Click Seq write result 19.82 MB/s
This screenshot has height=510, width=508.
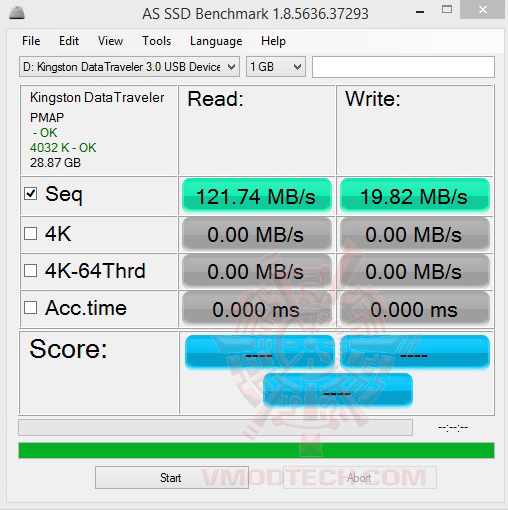(415, 196)
